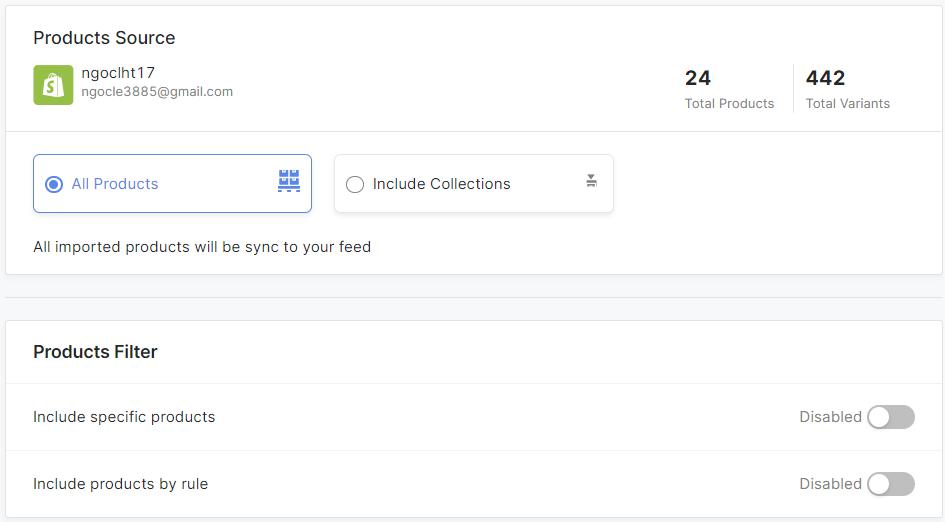Click the Products Filter heading
Image resolution: width=945 pixels, height=522 pixels.
pyautogui.click(x=95, y=352)
